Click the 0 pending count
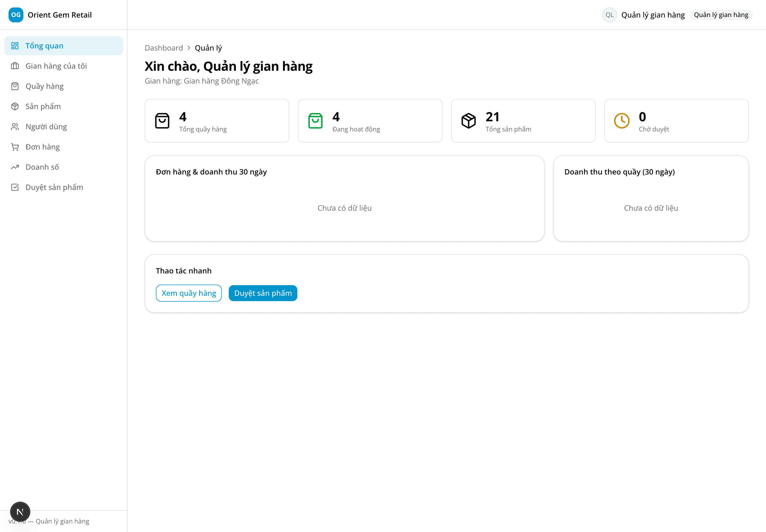 pyautogui.click(x=642, y=117)
